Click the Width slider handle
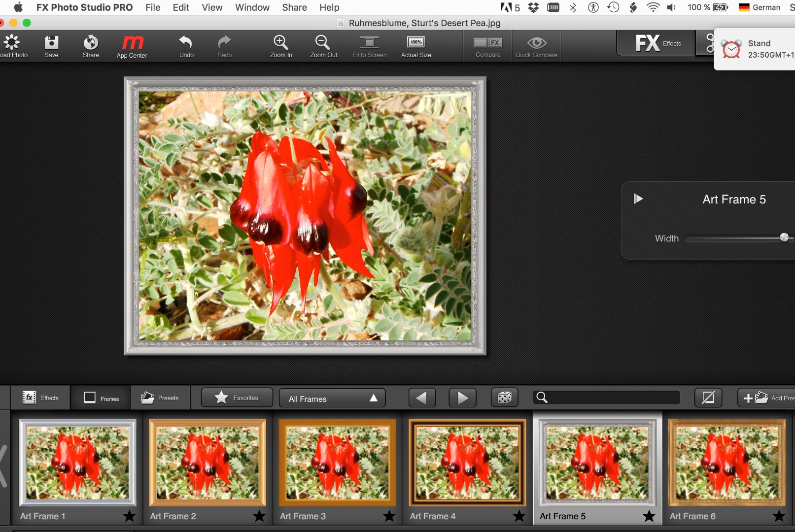 click(784, 238)
